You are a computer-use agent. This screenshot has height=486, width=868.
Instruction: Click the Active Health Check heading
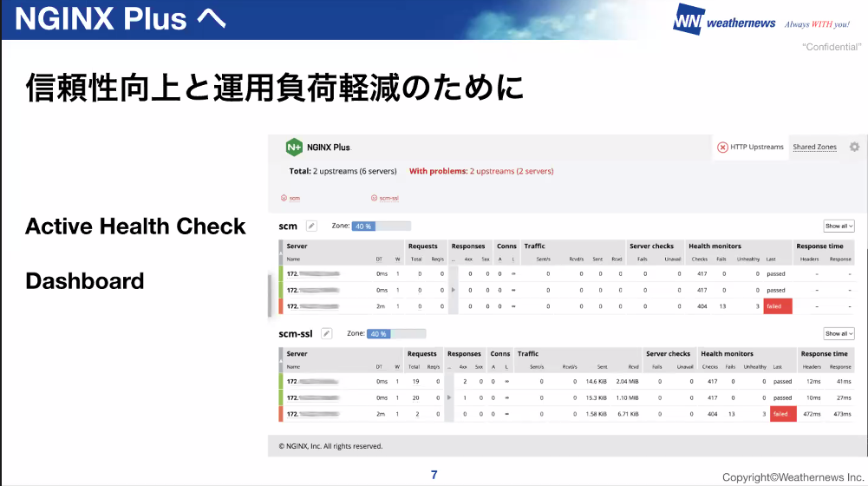point(135,227)
